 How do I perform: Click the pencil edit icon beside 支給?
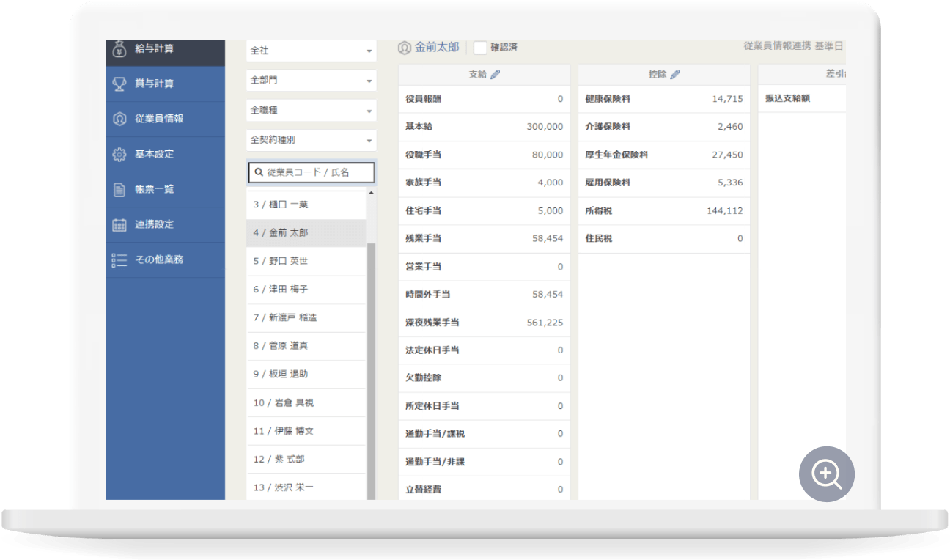[x=495, y=74]
